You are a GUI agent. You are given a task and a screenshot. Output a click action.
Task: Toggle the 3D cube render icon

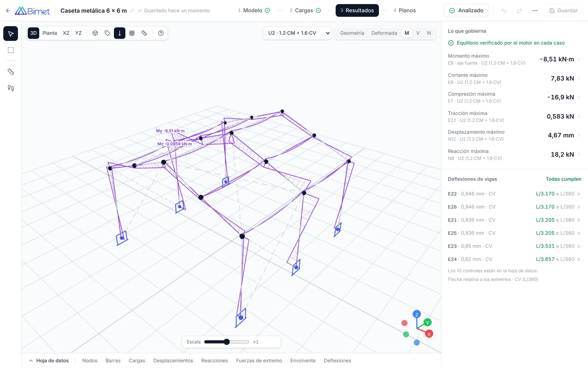[95, 33]
